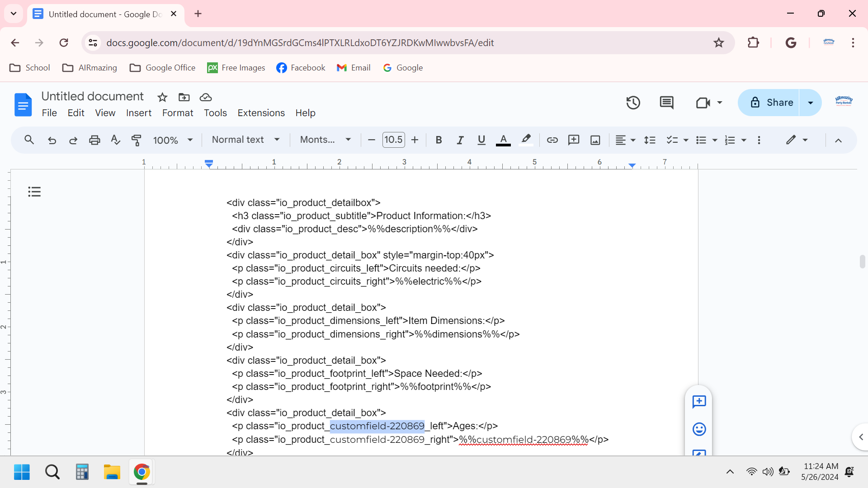
Task: Insert an image from the toolbar
Action: tap(595, 140)
